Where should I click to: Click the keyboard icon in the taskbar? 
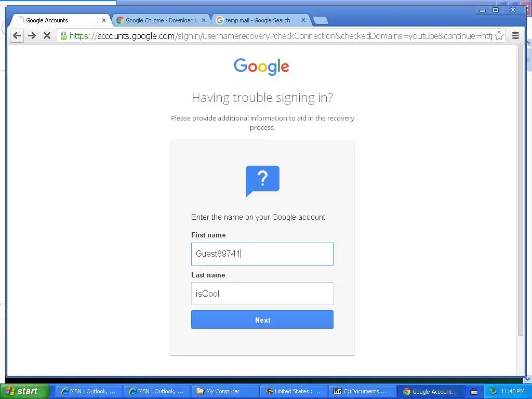[474, 392]
